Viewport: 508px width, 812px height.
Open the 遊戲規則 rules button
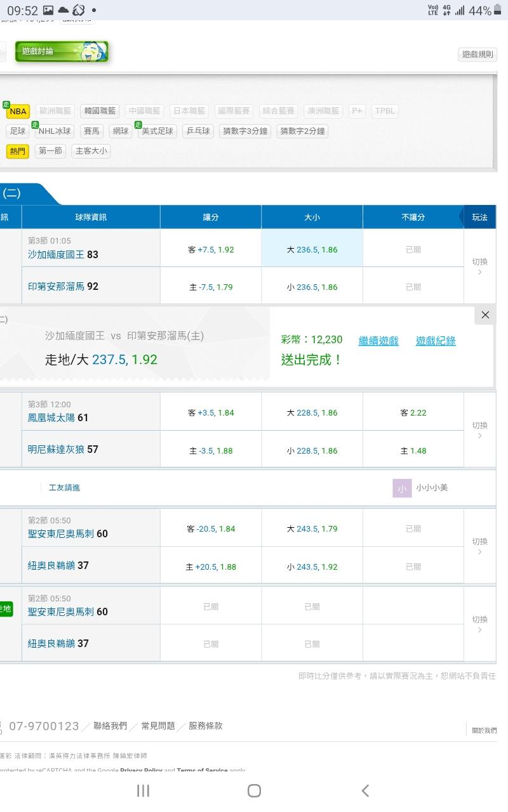click(477, 55)
